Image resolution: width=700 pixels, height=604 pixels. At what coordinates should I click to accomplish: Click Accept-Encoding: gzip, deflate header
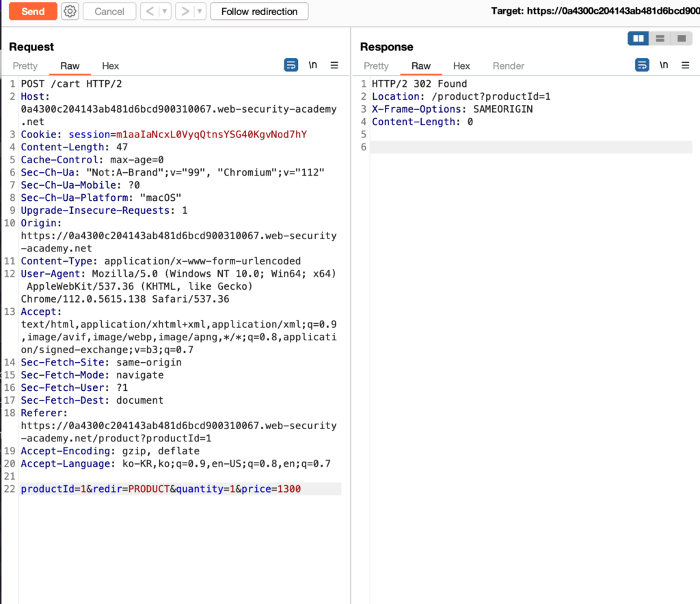(x=110, y=451)
